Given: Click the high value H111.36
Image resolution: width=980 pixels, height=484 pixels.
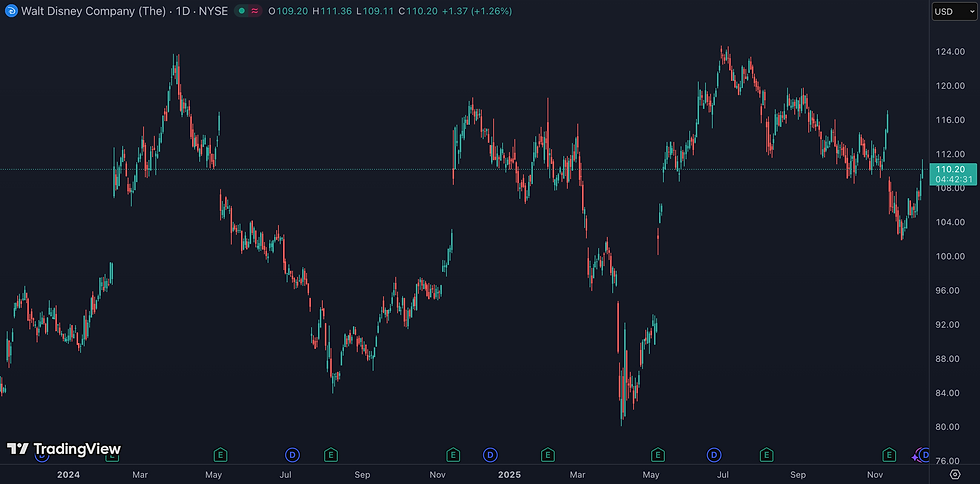Looking at the screenshot, I should (x=334, y=11).
